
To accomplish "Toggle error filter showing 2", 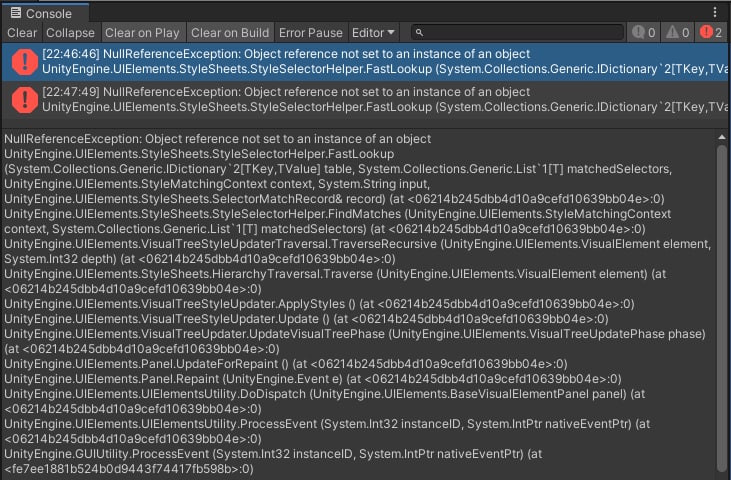I will pos(711,33).
